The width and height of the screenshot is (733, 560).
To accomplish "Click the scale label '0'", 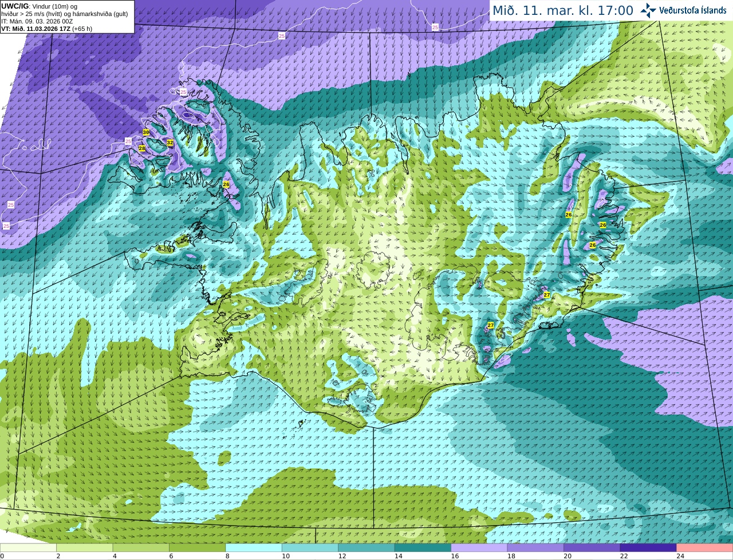I will [2, 556].
